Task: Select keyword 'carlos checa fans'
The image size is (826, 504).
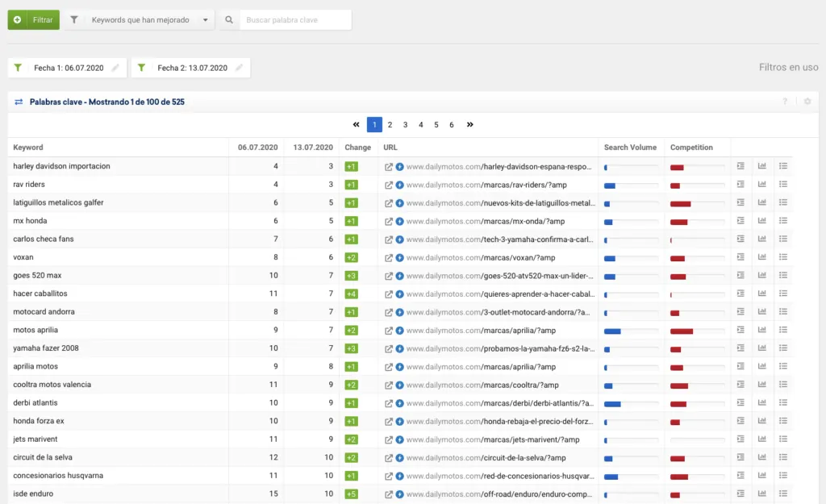Action: (x=44, y=239)
